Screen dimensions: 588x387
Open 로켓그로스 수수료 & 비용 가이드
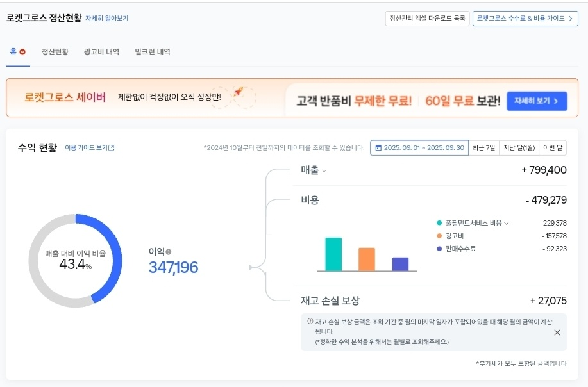525,19
